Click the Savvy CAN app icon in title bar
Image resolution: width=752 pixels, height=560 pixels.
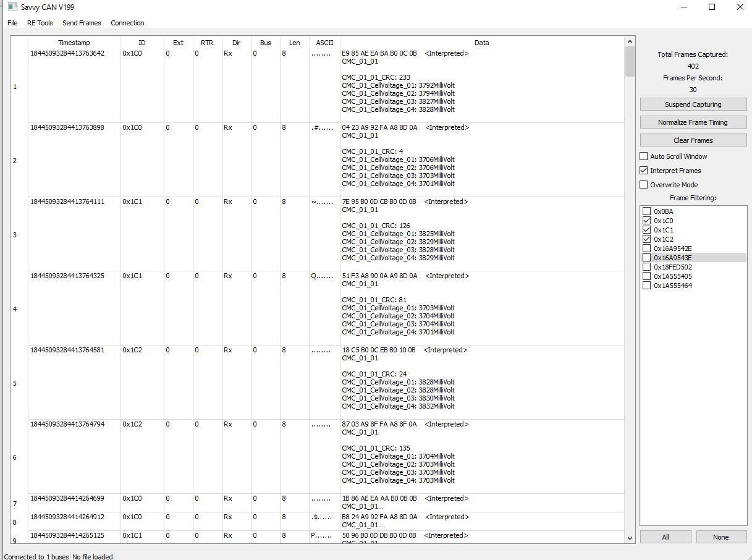point(12,7)
